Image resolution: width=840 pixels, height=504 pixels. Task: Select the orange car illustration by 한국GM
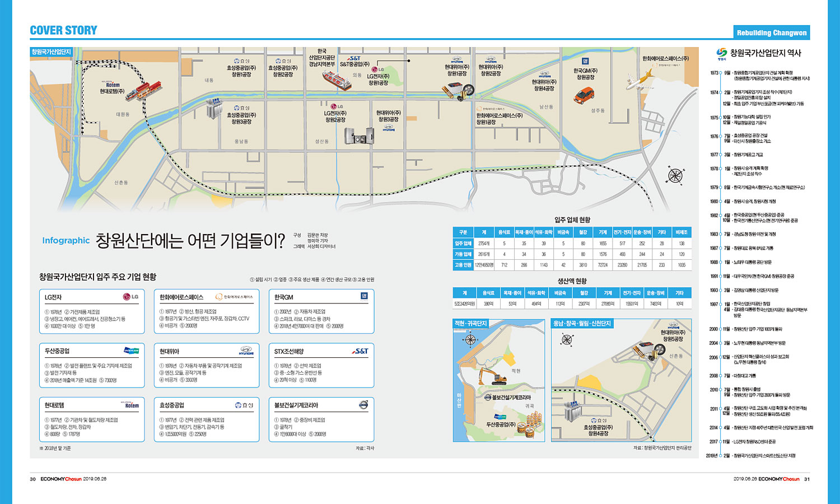[584, 95]
